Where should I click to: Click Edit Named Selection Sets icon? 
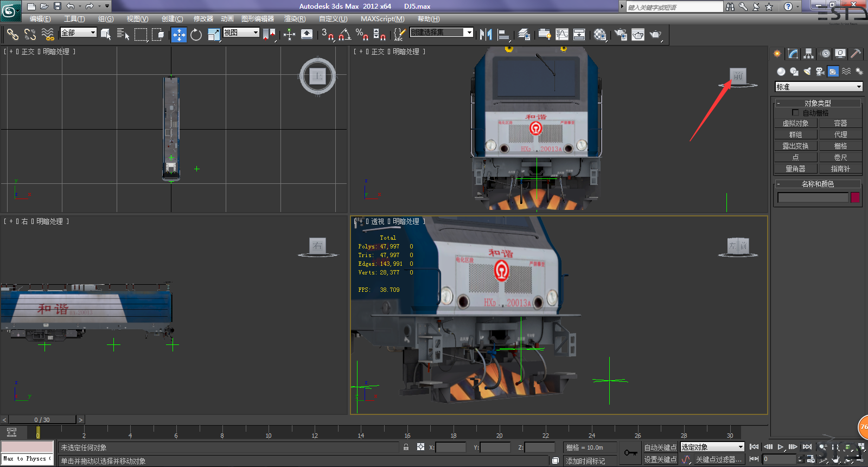pyautogui.click(x=399, y=35)
